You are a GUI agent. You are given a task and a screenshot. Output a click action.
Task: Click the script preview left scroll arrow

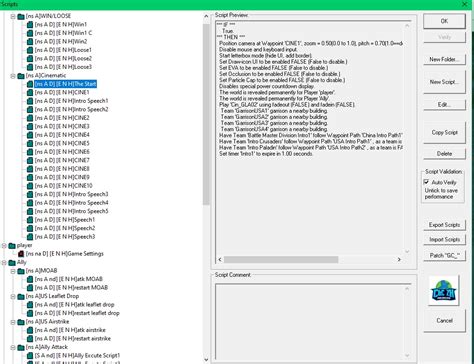point(220,259)
